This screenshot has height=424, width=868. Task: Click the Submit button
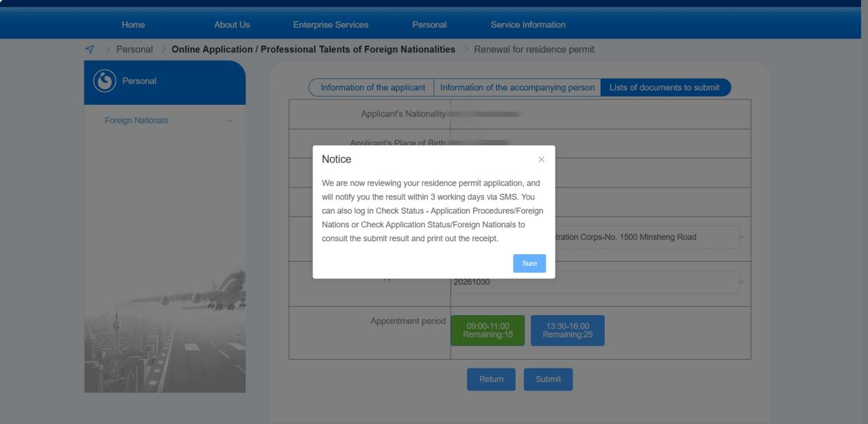point(548,379)
